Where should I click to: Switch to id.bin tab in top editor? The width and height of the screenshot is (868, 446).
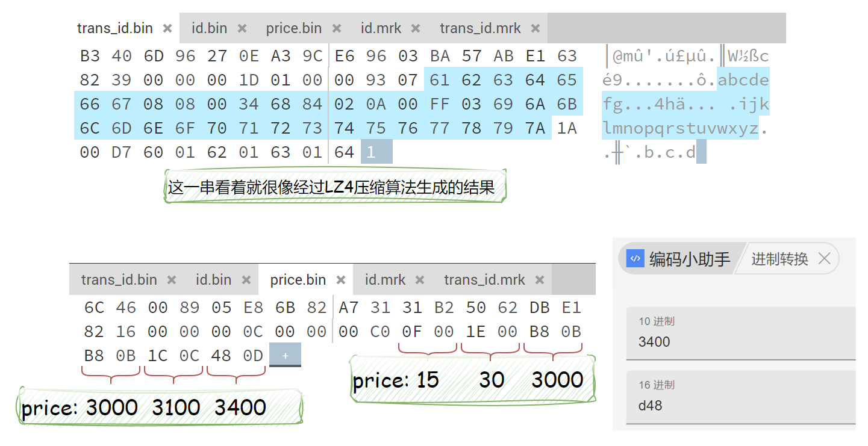pyautogui.click(x=209, y=28)
